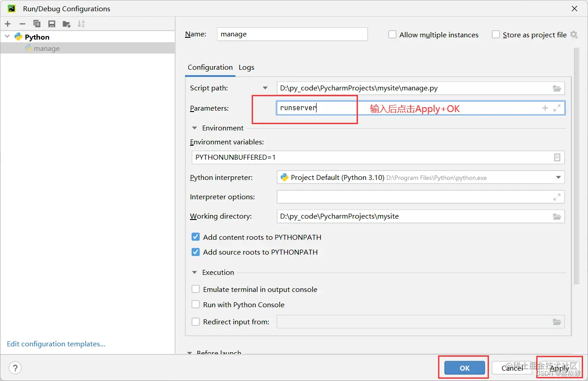Sort configurations alphabetically
Screen dimensions: 588x381
point(81,24)
